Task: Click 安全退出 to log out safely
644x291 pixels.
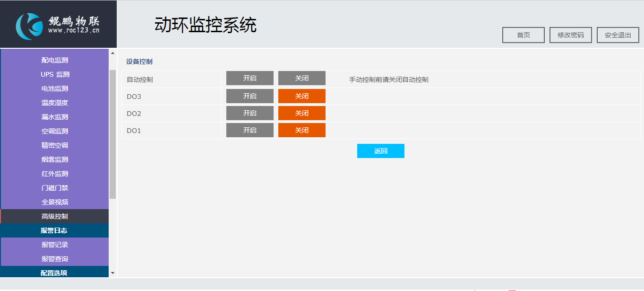Action: pyautogui.click(x=618, y=35)
